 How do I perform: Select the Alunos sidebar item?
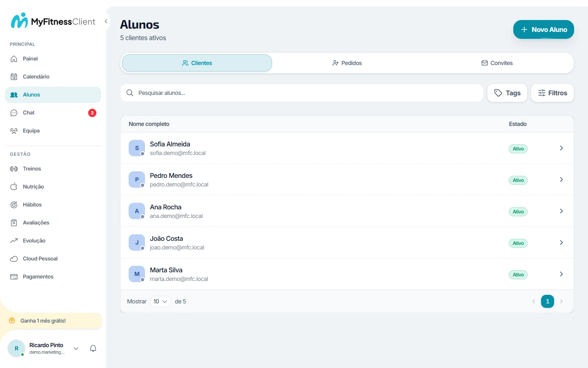53,95
